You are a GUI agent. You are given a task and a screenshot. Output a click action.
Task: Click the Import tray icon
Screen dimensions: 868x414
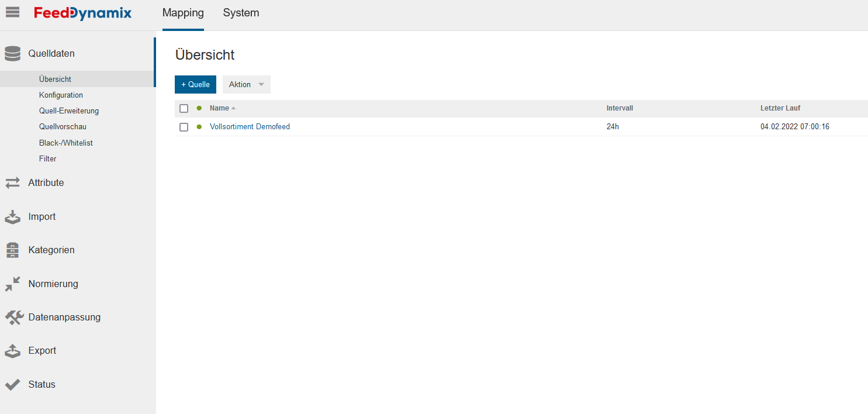tap(12, 217)
